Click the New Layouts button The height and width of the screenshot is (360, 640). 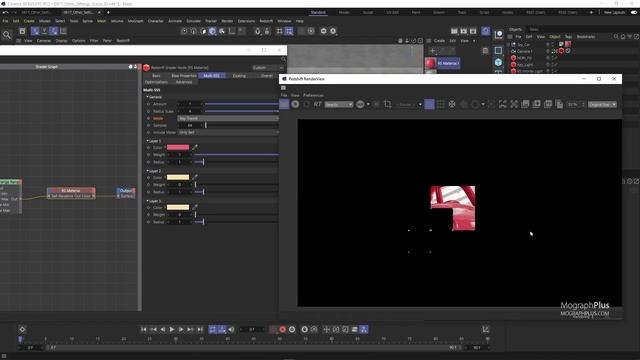[614, 13]
